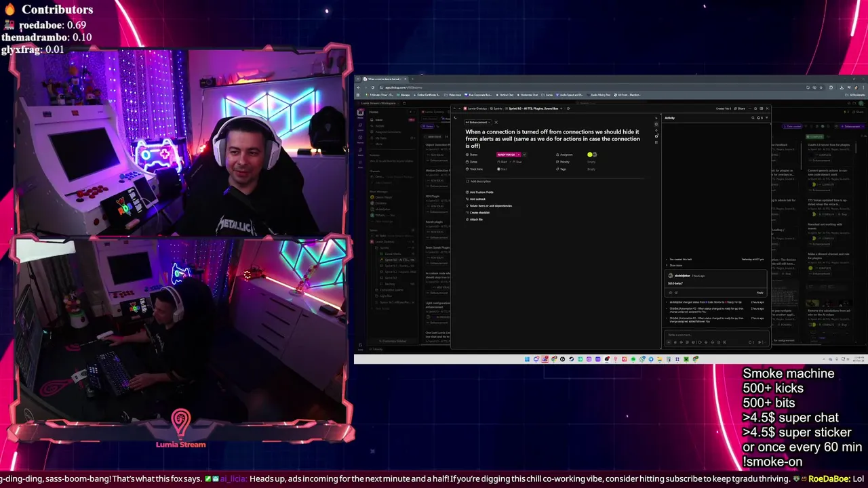Click the Date created sort chip
Screen dimensions: 868x488
pos(793,126)
